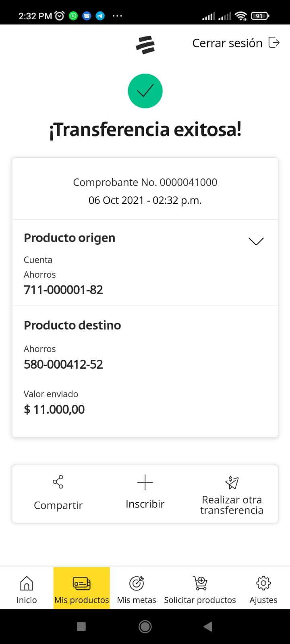Open the Ajustes gear icon
Image resolution: width=290 pixels, height=644 pixels.
tap(263, 583)
